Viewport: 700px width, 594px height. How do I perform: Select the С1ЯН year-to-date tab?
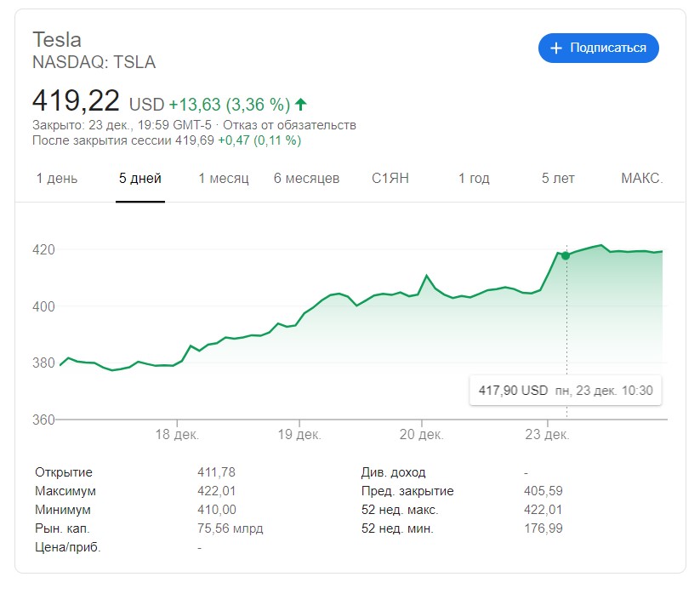coord(390,178)
